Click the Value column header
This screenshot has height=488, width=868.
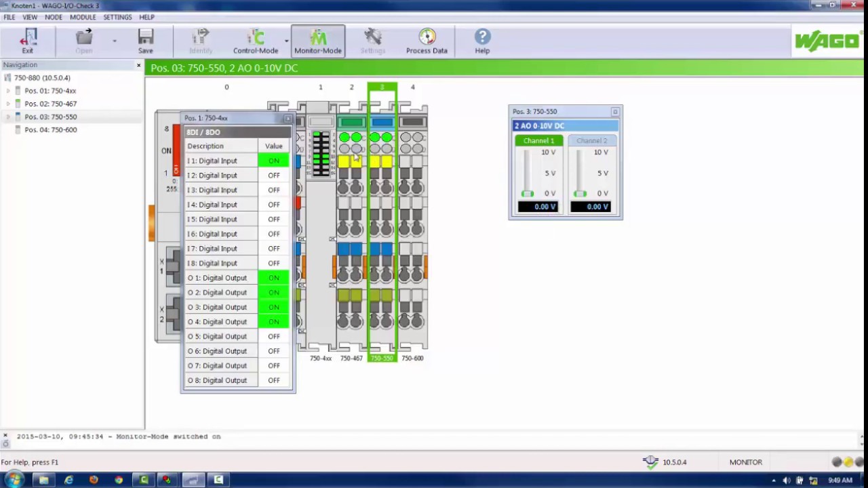[274, 146]
